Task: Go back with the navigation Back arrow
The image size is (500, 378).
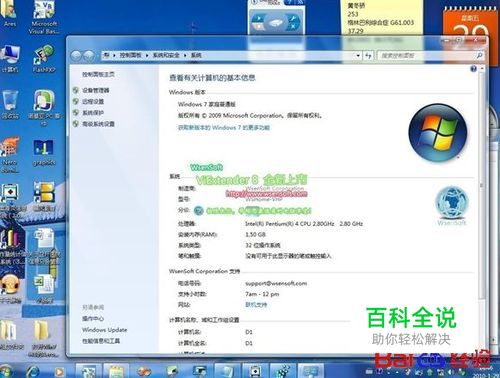Action: pos(76,55)
